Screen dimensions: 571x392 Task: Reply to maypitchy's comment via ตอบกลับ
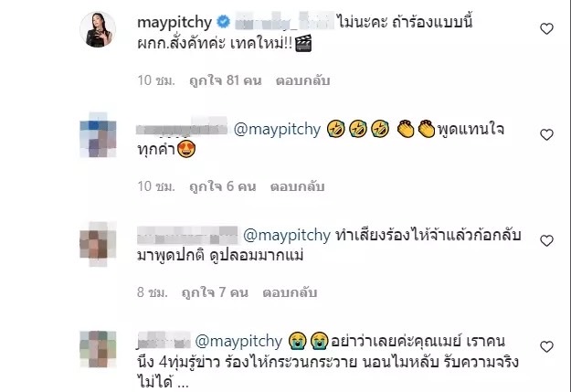point(303,80)
